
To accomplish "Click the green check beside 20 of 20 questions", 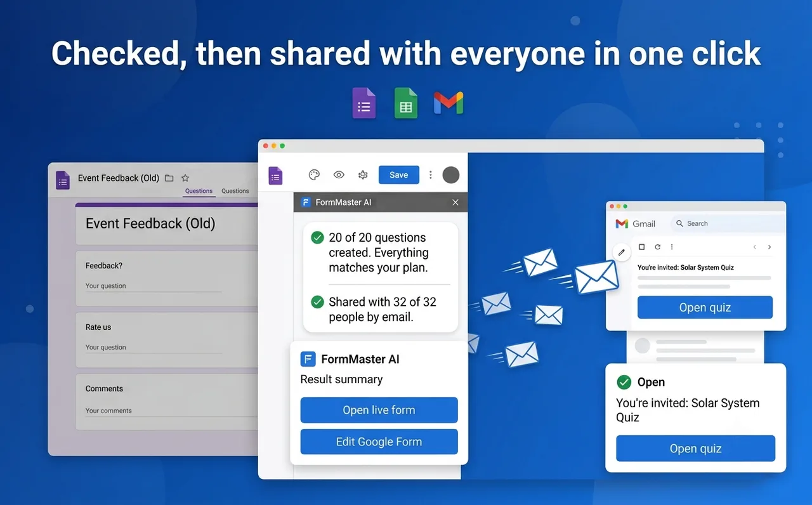I will pos(317,238).
